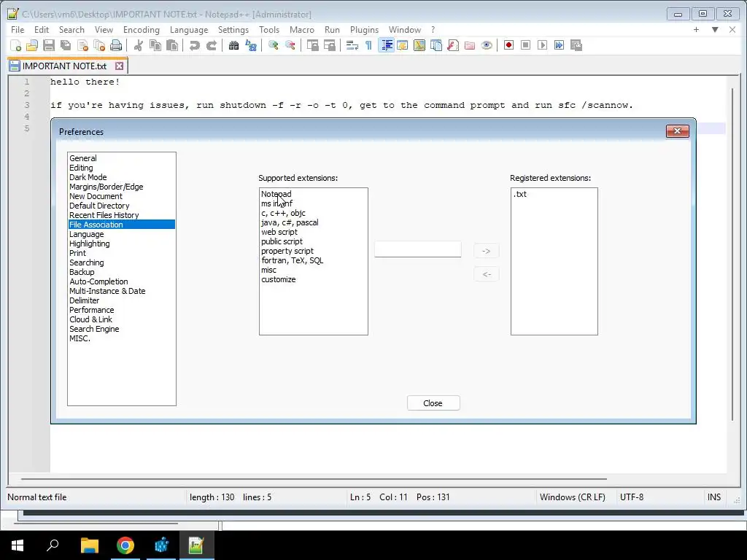Screen dimensions: 747x560
Task: Start macro recording with red dot icon
Action: (x=508, y=45)
